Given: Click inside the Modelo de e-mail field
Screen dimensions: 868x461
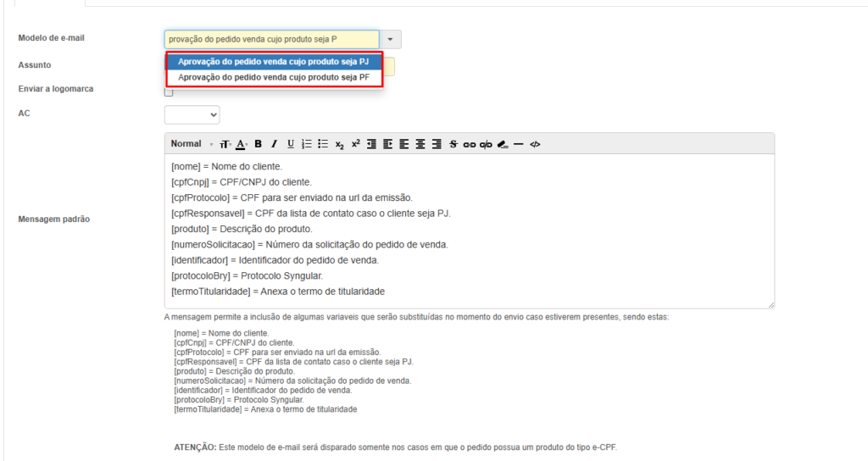Looking at the screenshot, I should [x=271, y=39].
